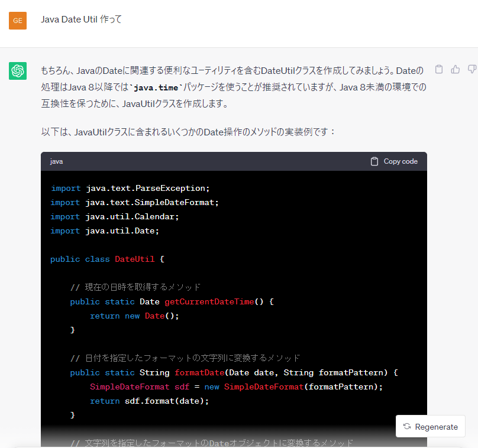478x448 pixels.
Task: Click the comment 現在の日時を取得するメソッド
Action: click(x=135, y=288)
